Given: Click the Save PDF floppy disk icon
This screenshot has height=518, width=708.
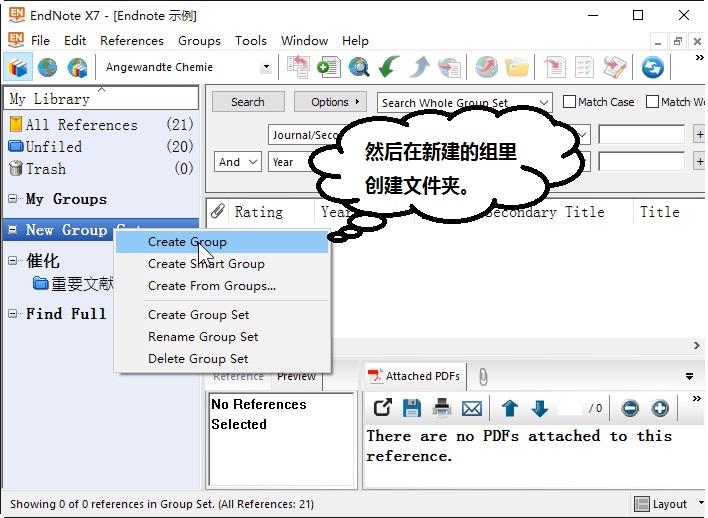Looking at the screenshot, I should [x=412, y=408].
